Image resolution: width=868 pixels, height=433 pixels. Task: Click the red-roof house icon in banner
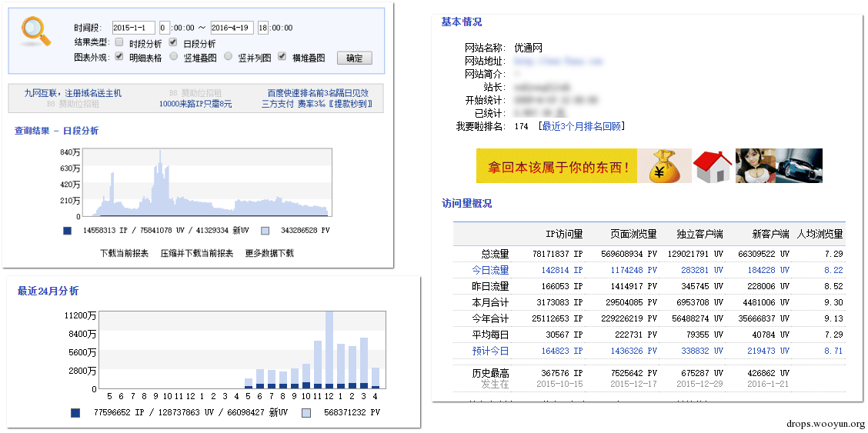[x=712, y=166]
